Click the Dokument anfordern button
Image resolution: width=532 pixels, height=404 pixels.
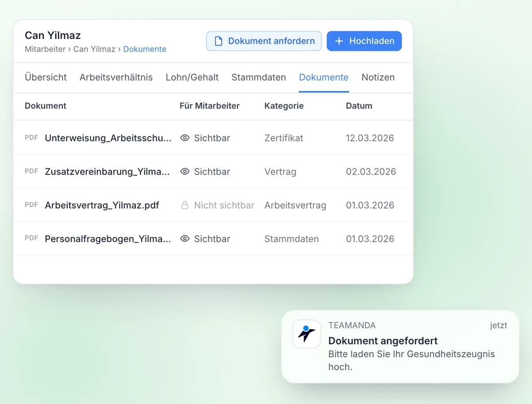click(264, 41)
